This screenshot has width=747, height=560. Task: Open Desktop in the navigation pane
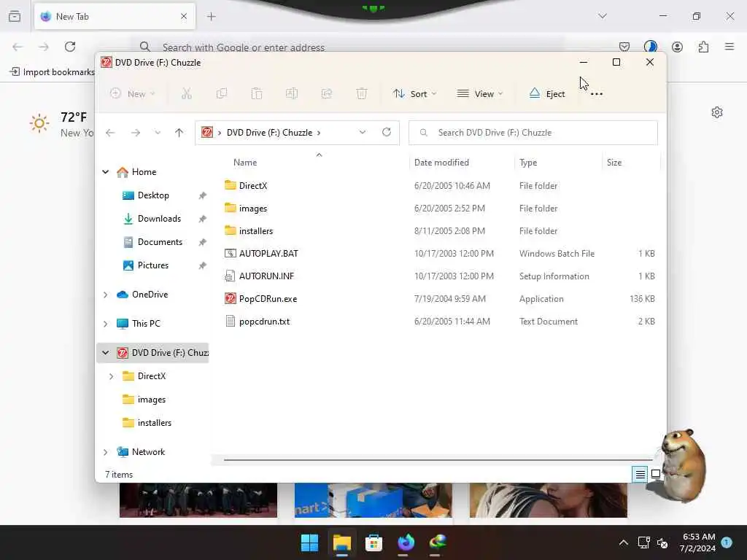point(153,195)
